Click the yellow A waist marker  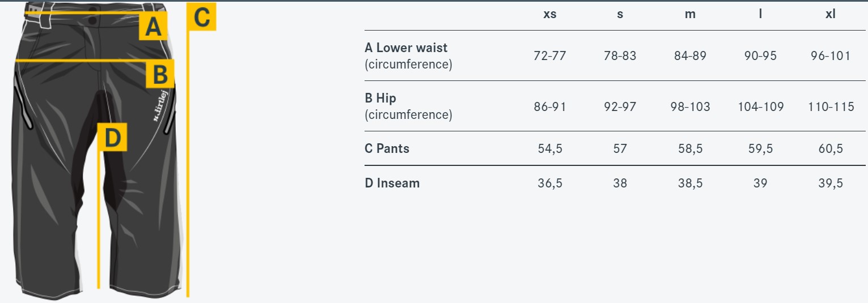153,27
